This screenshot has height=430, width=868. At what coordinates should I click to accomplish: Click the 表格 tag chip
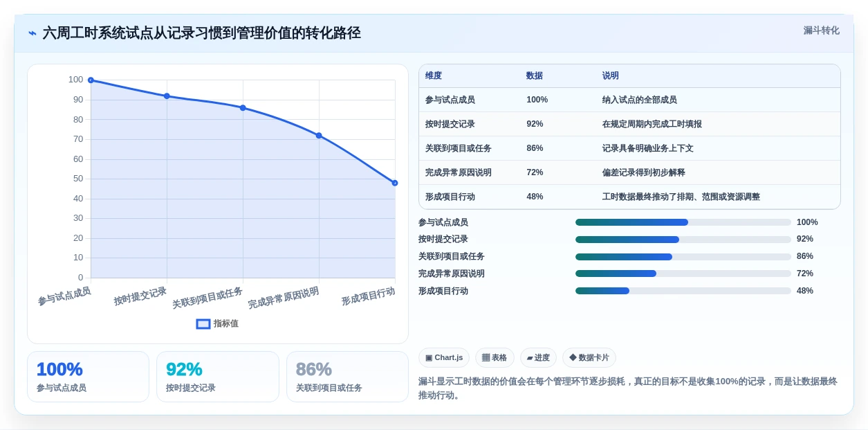click(495, 357)
